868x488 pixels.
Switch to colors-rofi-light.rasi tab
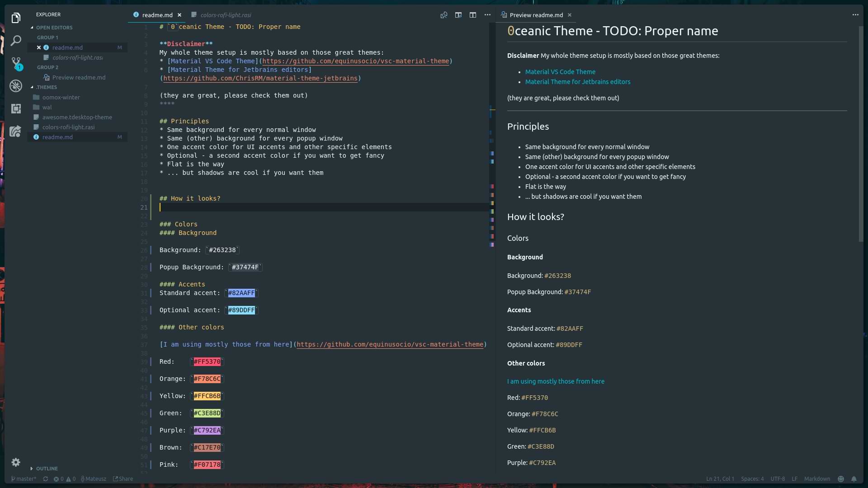225,15
